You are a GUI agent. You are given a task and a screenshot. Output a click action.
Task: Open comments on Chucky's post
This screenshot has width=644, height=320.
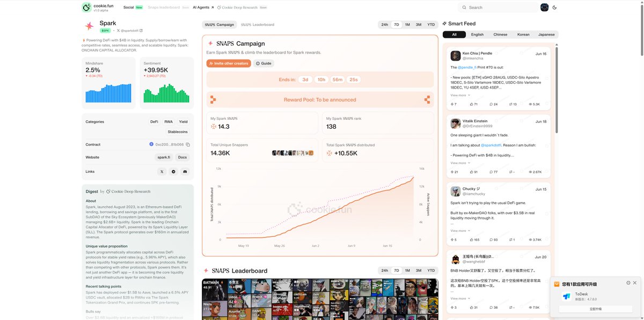493,239
